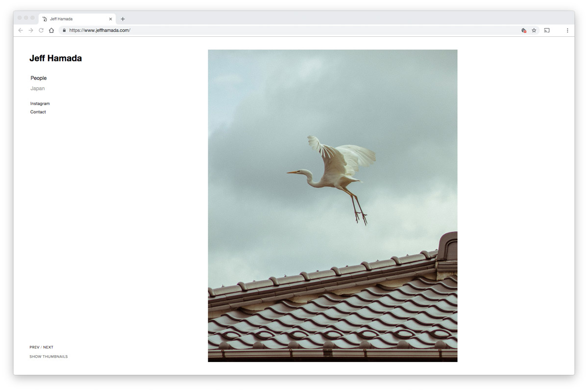Click the padlock site info icon
Image resolution: width=588 pixels, height=391 pixels.
64,30
